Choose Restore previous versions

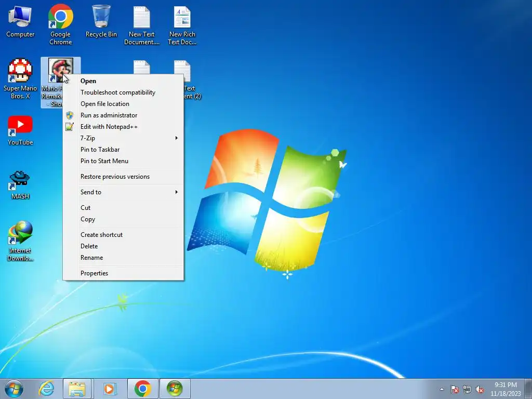click(124, 177)
